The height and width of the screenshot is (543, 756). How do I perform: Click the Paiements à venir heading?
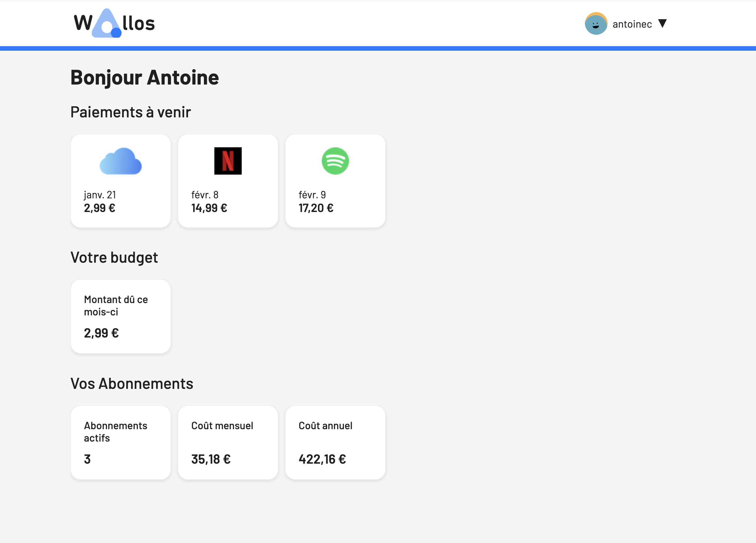pos(130,112)
